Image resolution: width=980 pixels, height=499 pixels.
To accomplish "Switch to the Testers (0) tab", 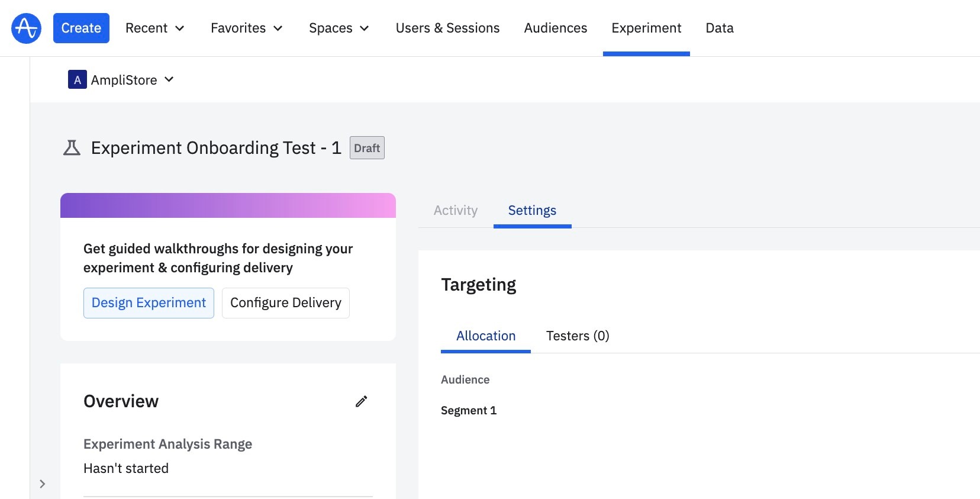I will pos(578,336).
